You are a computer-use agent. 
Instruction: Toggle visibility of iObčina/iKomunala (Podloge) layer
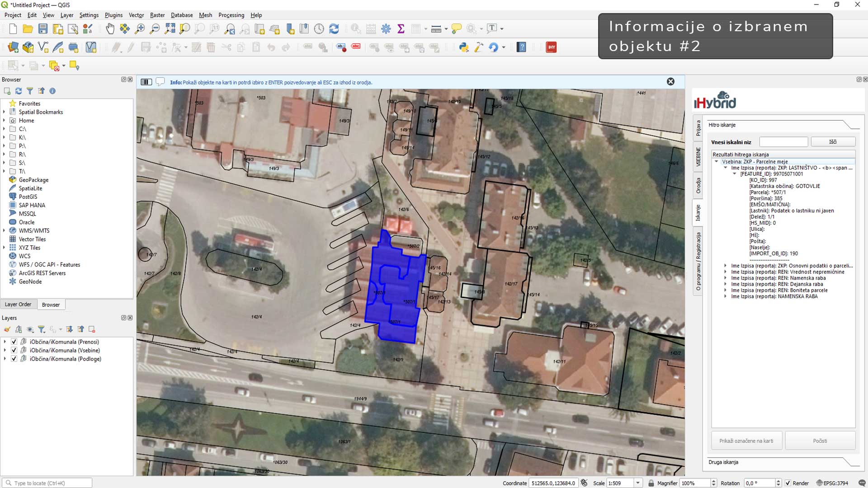(x=14, y=359)
